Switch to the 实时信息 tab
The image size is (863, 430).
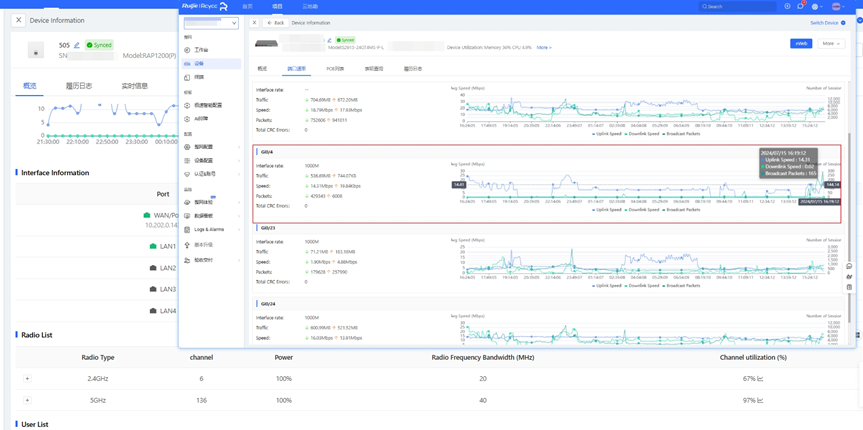[x=134, y=86]
